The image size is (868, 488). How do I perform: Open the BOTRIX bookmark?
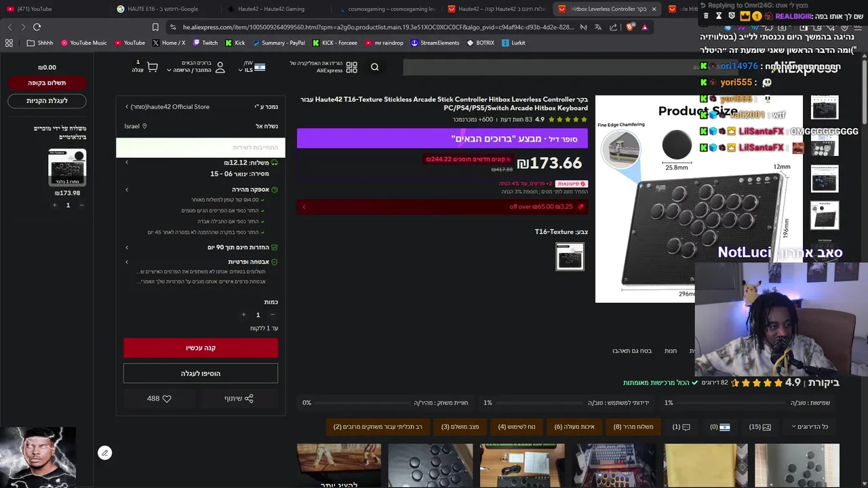pyautogui.click(x=480, y=43)
